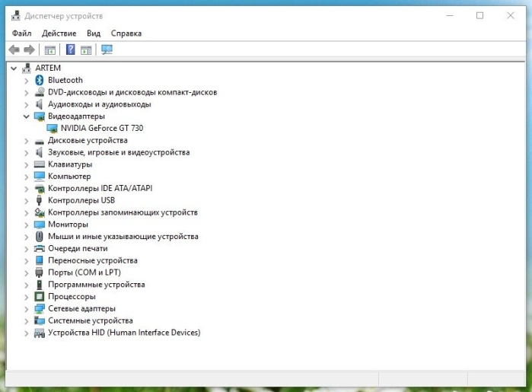
Task: Expand the Сетевые адаптеры chevron
Action: tap(26, 309)
